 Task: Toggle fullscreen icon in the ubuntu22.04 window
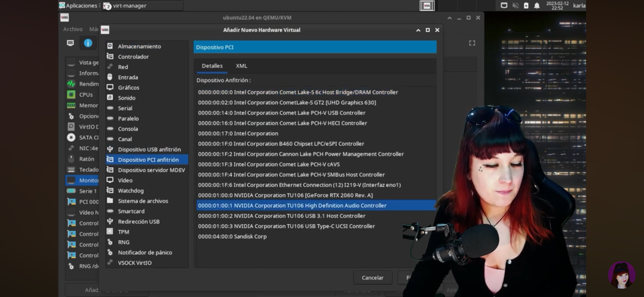tap(472, 43)
